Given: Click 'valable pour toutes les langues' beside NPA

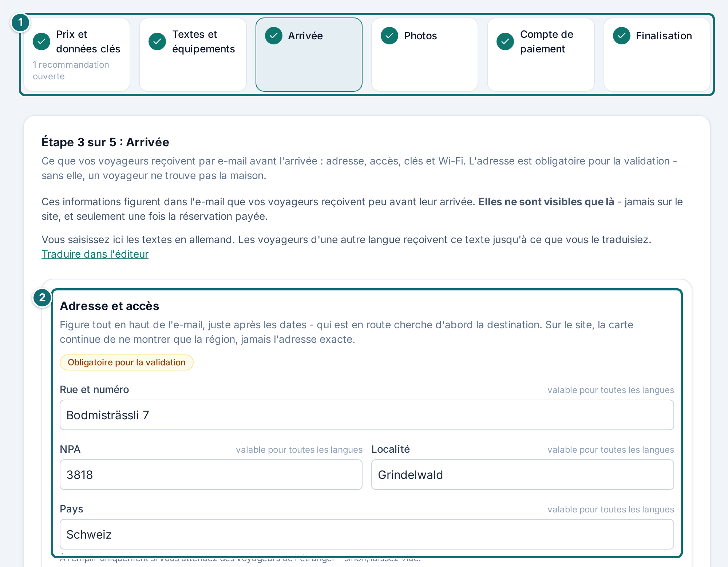Looking at the screenshot, I should coord(299,450).
